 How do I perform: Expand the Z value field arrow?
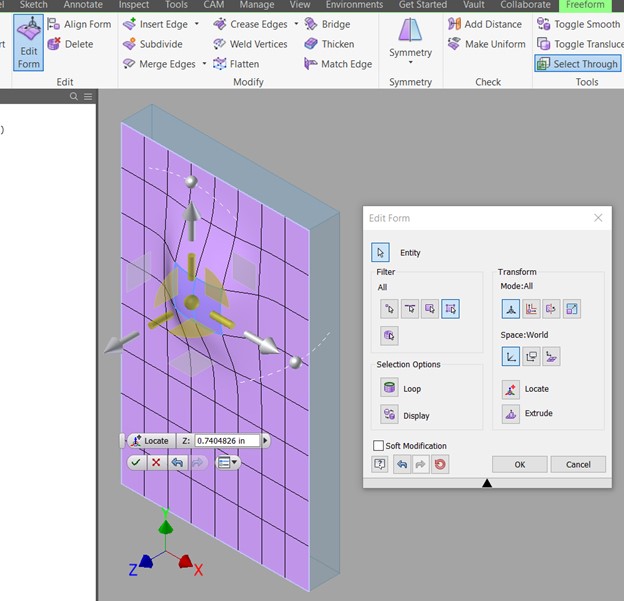point(265,441)
